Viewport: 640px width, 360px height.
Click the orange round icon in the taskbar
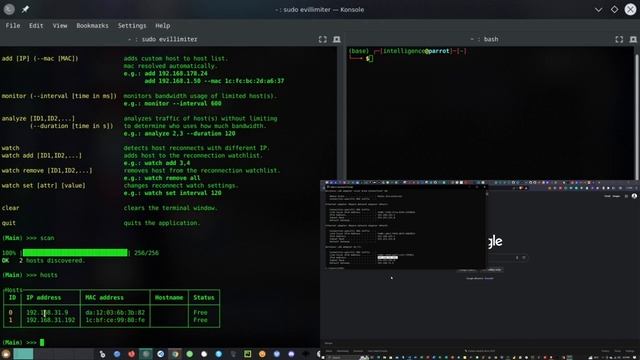(x=262, y=354)
